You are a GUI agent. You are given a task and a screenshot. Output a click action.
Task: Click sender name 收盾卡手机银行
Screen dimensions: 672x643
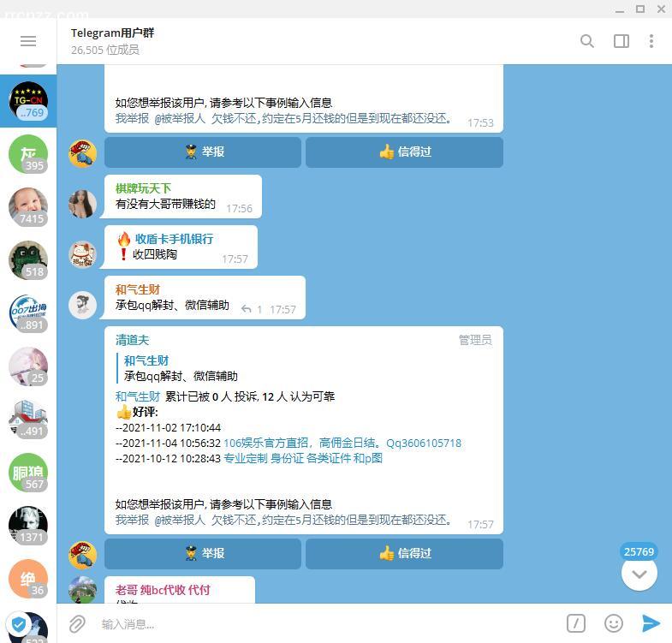click(x=174, y=239)
